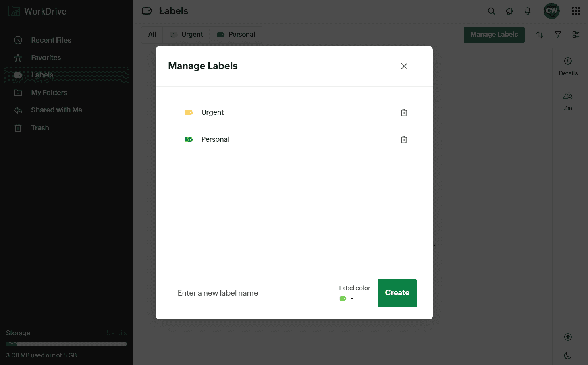The width and height of the screenshot is (588, 365).
Task: Click the sort arrows icon
Action: pyautogui.click(x=540, y=35)
